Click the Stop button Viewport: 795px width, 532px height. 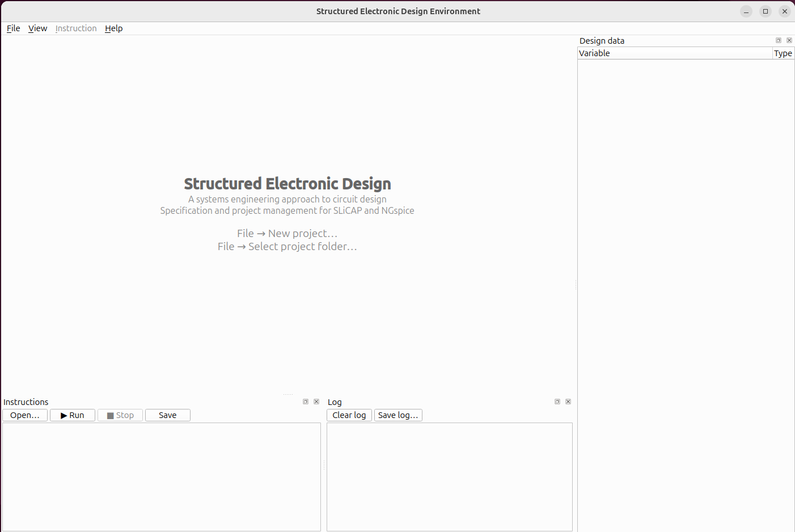120,415
